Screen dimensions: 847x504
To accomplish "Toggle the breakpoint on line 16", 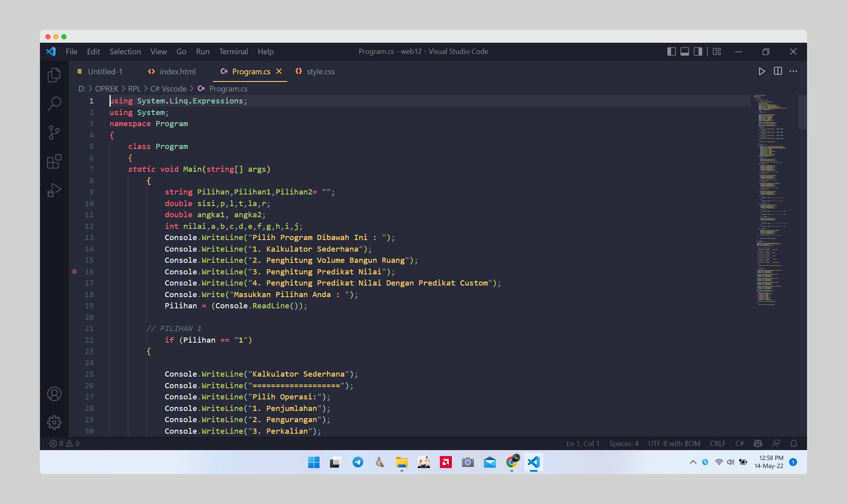I will pyautogui.click(x=74, y=272).
